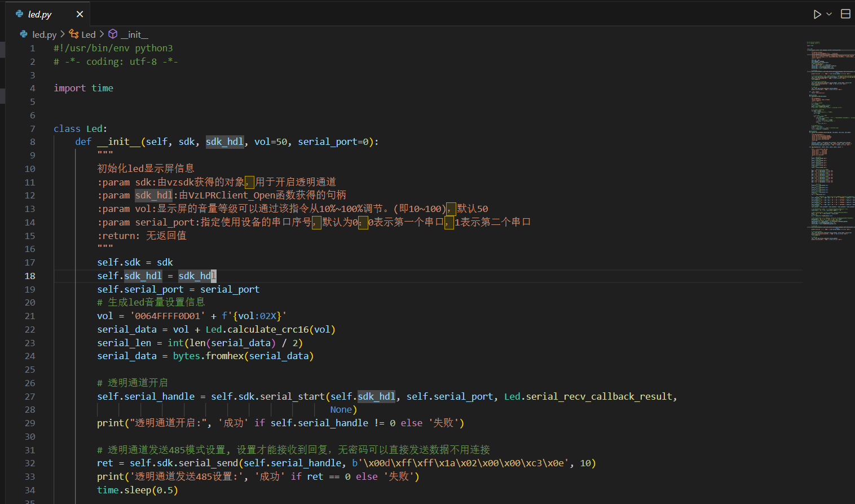The image size is (855, 504).
Task: Click 'int(len(serial_data) / 2)' expression
Action: click(x=235, y=343)
